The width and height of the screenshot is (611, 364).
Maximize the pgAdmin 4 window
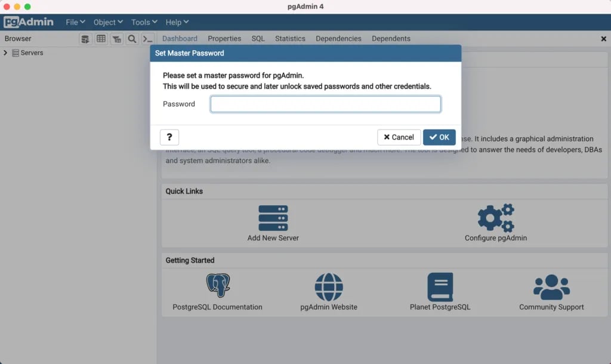[27, 7]
